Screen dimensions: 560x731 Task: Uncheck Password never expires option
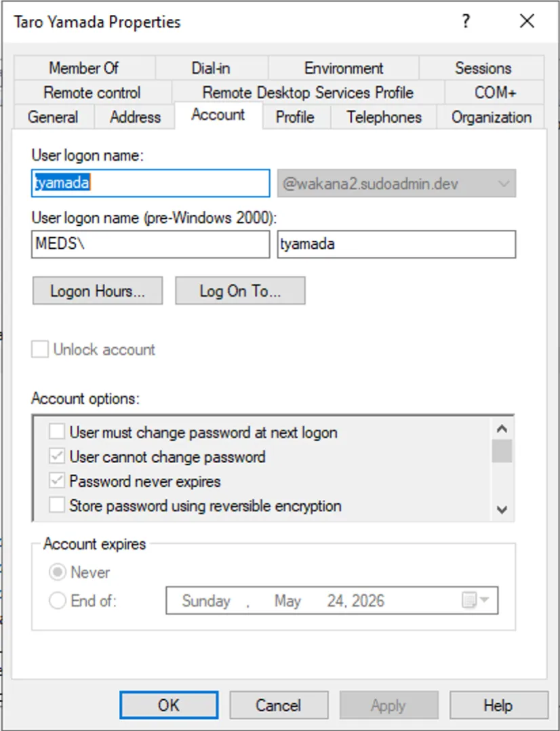[x=58, y=481]
